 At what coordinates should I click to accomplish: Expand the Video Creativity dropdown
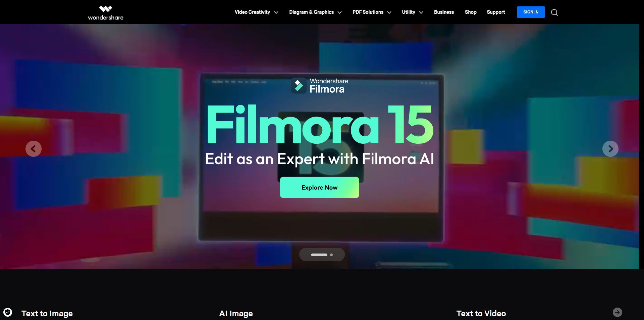pyautogui.click(x=256, y=12)
